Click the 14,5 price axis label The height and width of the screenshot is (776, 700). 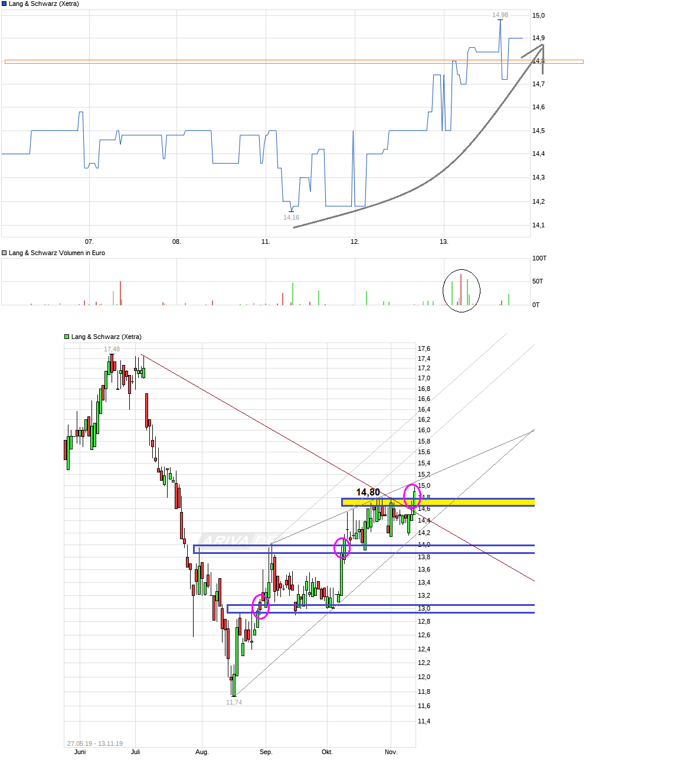coord(538,131)
